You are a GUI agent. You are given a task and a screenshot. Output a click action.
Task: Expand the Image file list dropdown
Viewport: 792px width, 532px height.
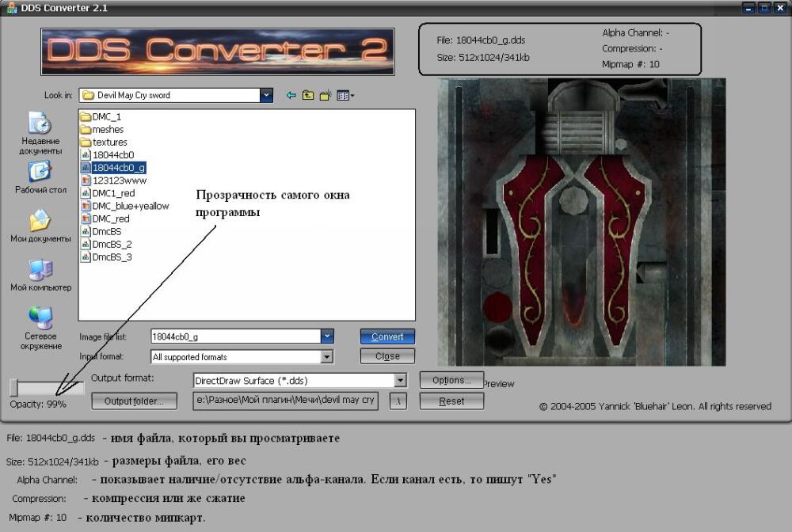[327, 336]
